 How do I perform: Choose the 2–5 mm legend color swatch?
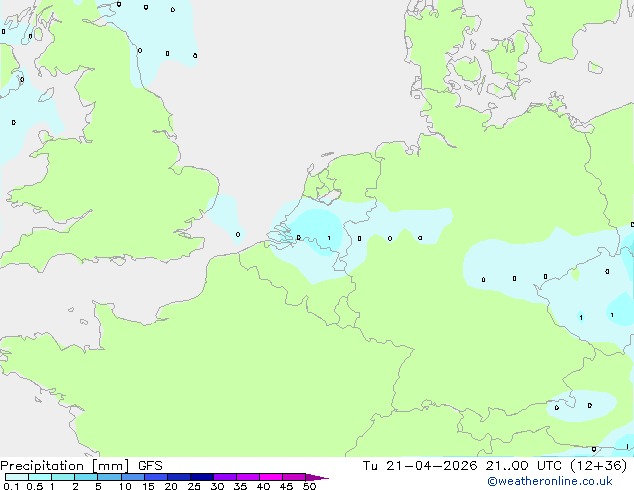86,477
